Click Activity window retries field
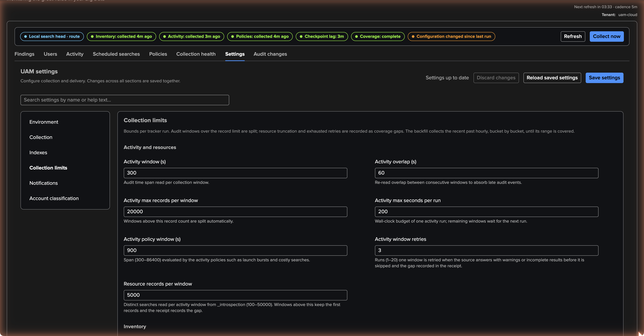644x336 pixels. (x=487, y=250)
